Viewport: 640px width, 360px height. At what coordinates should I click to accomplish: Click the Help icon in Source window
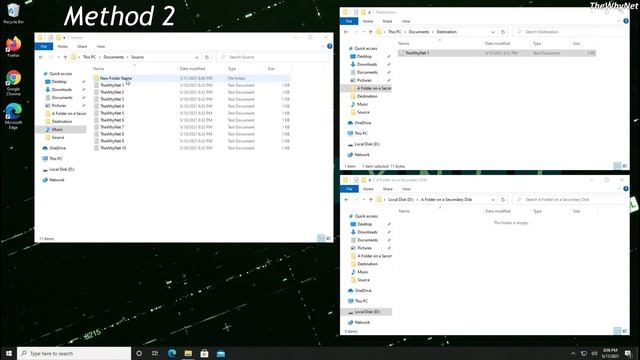click(329, 46)
